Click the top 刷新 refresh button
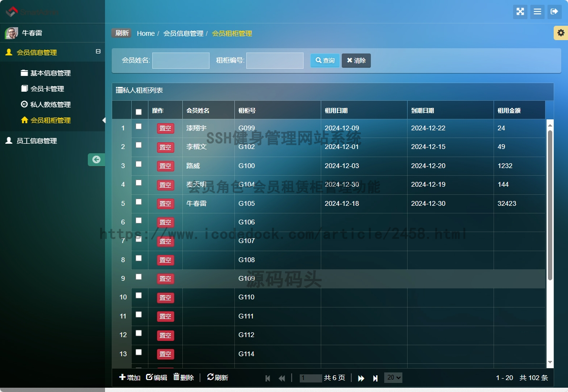The image size is (568, 392). (x=122, y=33)
